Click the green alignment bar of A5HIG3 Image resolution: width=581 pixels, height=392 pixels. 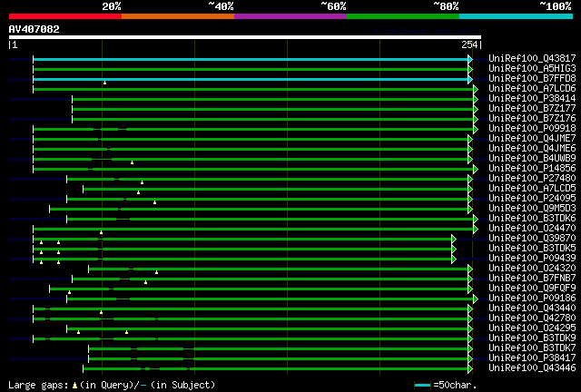point(251,69)
